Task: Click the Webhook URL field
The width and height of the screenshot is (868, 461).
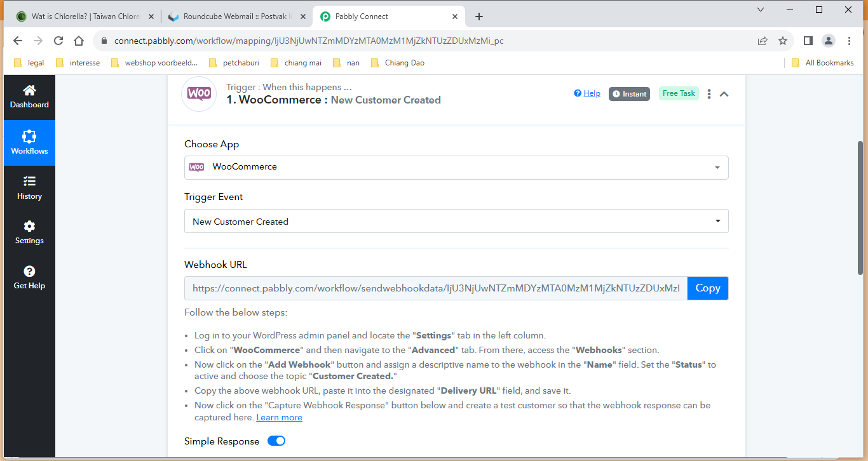Action: 436,288
